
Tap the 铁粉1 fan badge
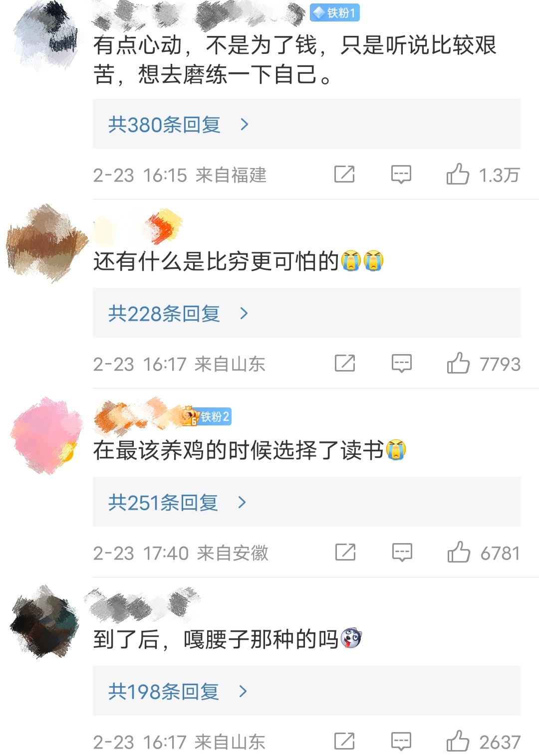pos(334,12)
